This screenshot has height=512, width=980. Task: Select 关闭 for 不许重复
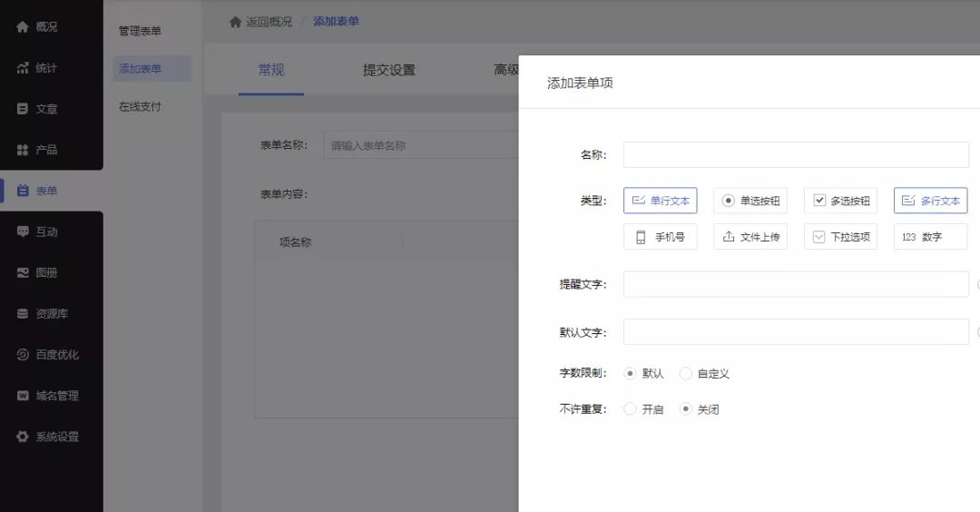(x=686, y=409)
